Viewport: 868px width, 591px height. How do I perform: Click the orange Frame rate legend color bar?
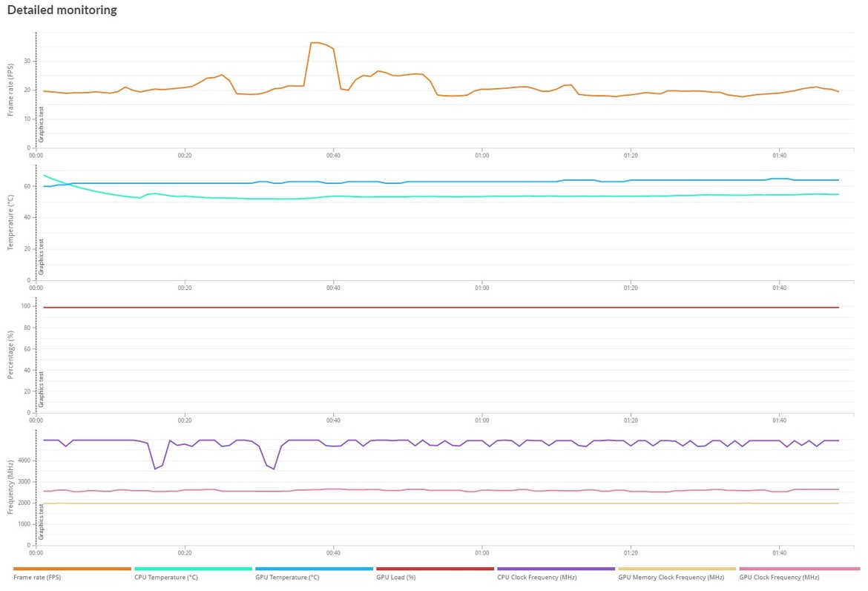click(72, 568)
